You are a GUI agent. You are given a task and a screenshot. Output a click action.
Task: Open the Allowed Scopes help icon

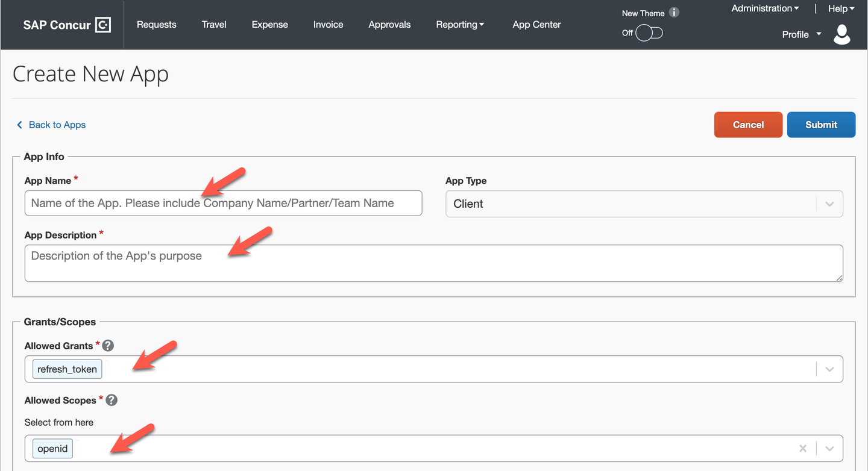point(112,400)
